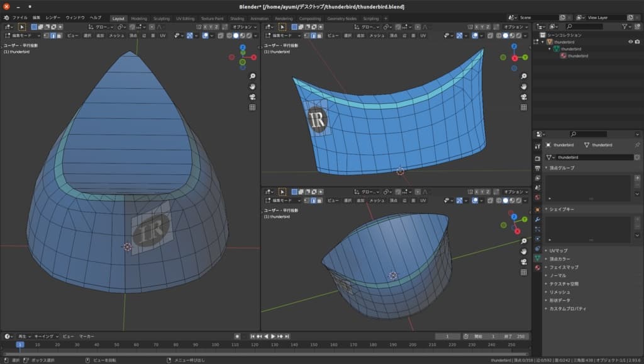Open the Render properties tab icon
Screen dimensions: 644x364
[x=537, y=157]
